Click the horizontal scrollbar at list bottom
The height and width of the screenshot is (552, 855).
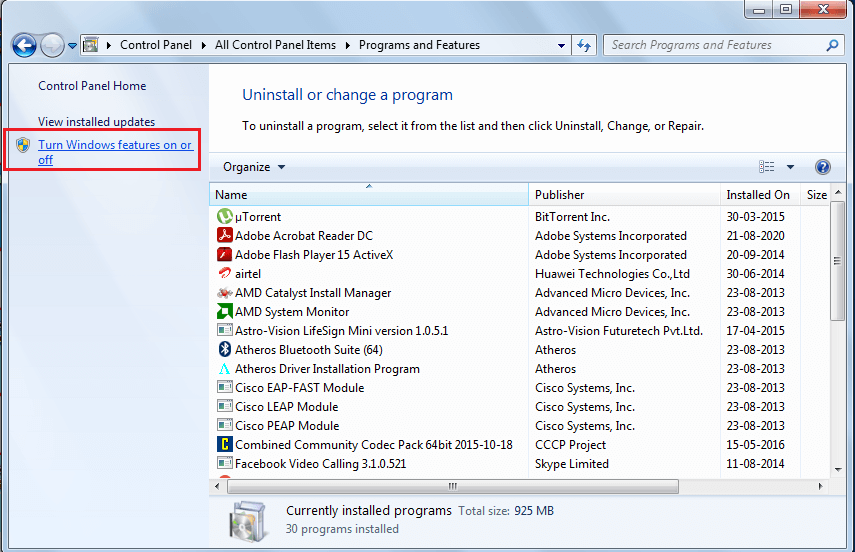pos(452,486)
